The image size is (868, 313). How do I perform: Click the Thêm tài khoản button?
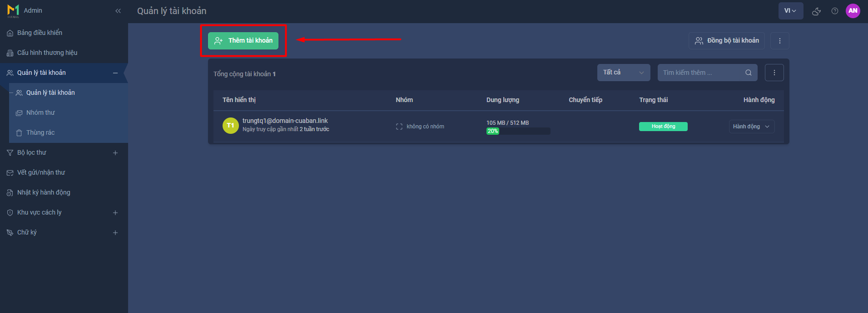click(x=243, y=41)
